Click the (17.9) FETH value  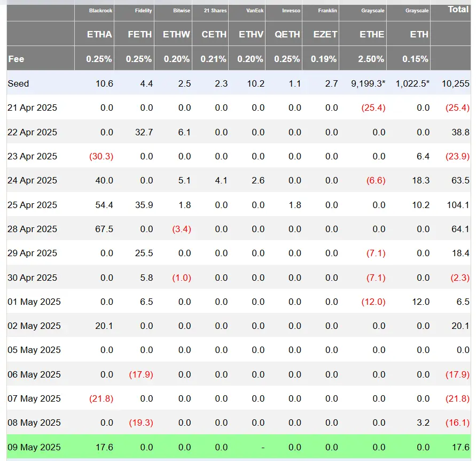point(141,374)
